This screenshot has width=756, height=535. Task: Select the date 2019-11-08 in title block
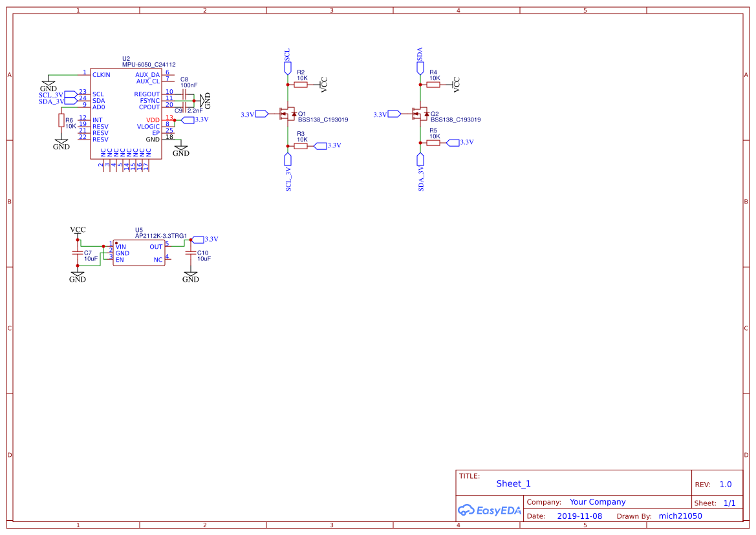[x=579, y=516]
